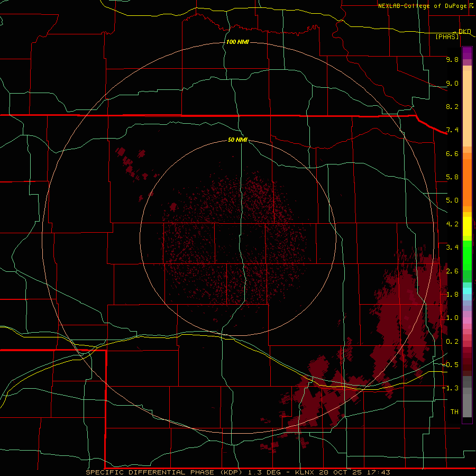Click the bright green band of the color bar
The image size is (476, 476).
coord(467,255)
